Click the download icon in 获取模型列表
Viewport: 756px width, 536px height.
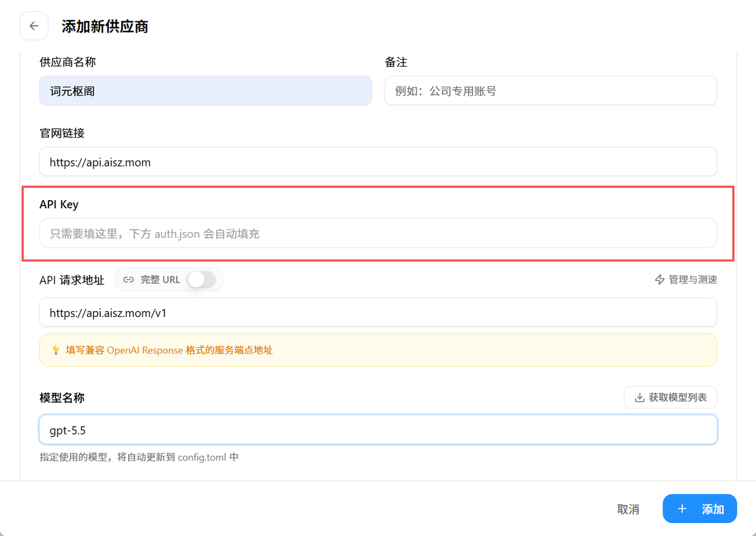pyautogui.click(x=639, y=398)
